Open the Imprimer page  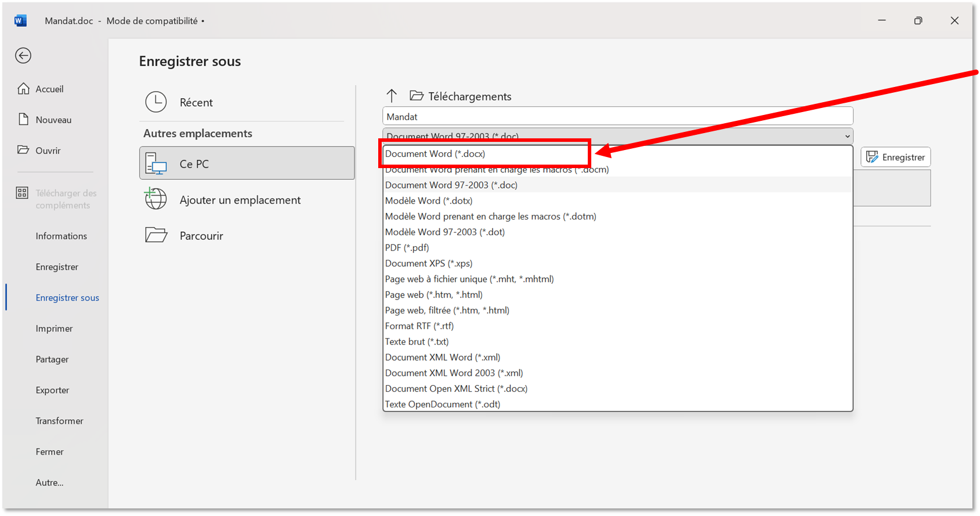point(55,329)
